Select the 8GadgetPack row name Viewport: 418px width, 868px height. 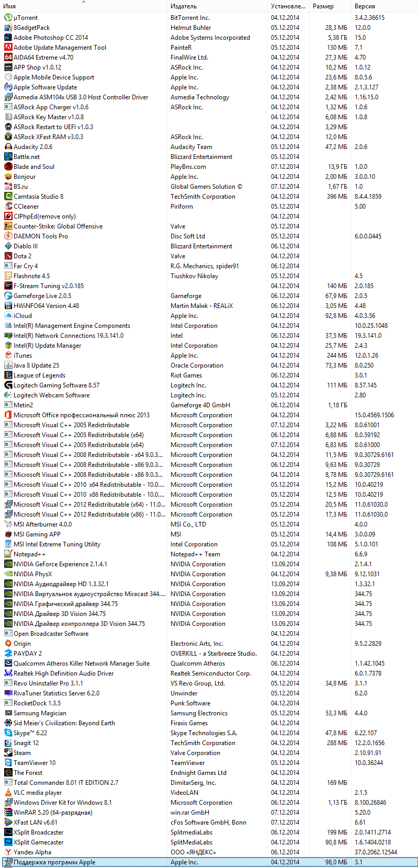coord(32,27)
